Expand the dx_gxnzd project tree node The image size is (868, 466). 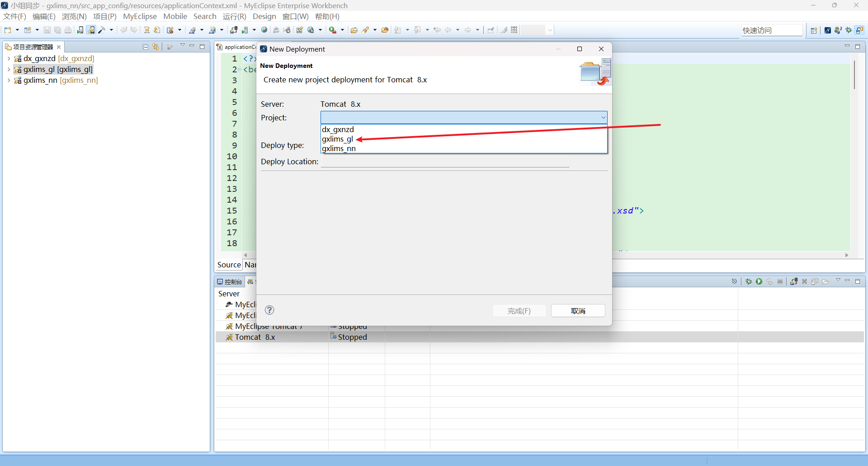[x=9, y=58]
